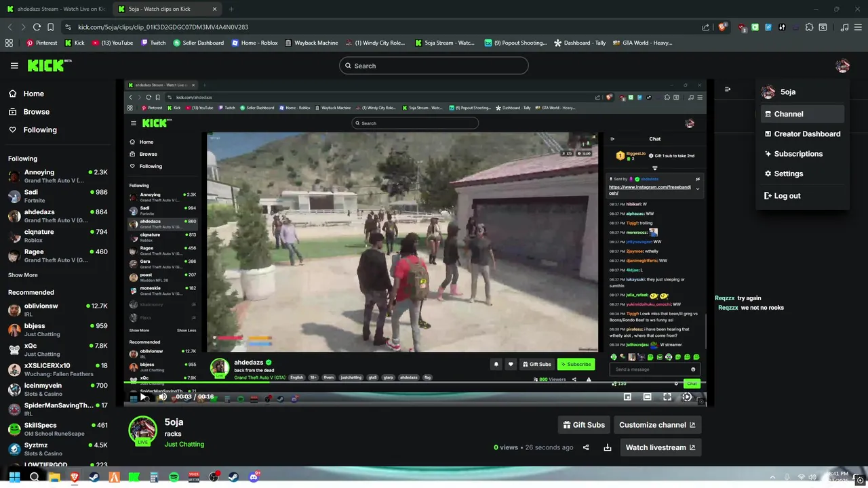Expand Show More followed channels
Screen dimensions: 868x488
point(23,275)
